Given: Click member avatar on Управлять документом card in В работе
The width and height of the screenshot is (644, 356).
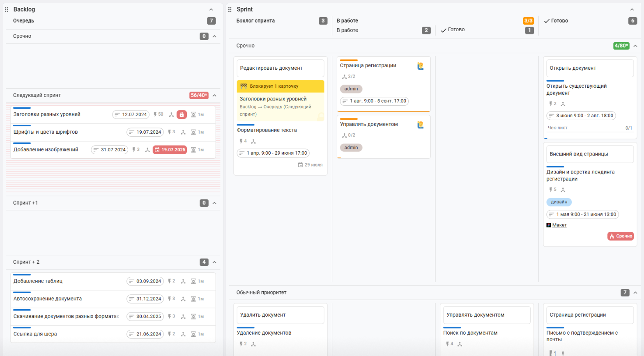Looking at the screenshot, I should tap(421, 125).
